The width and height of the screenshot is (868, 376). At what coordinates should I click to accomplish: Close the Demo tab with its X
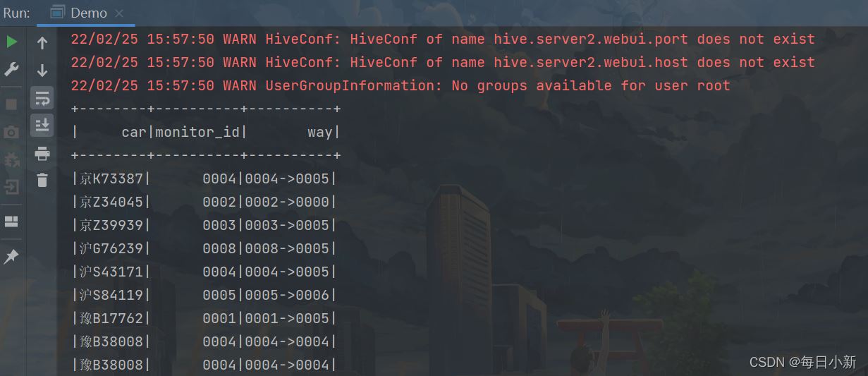coord(118,13)
